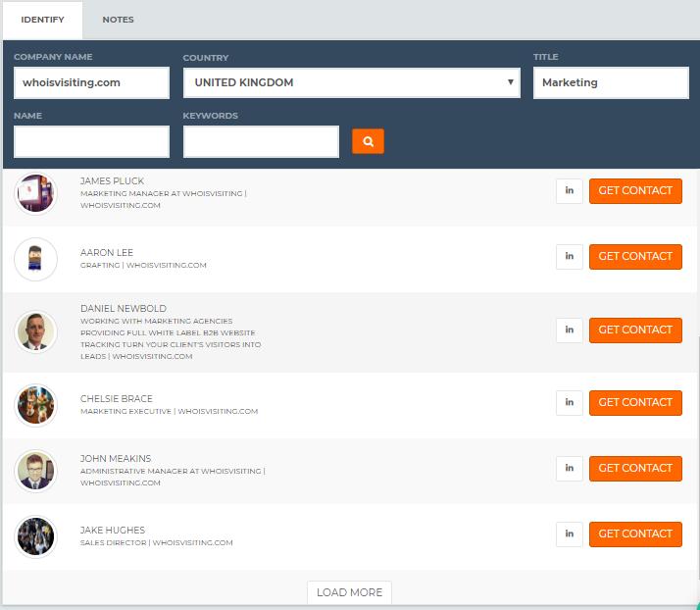700x610 pixels.
Task: Click into the empty Keywords field
Action: point(261,141)
